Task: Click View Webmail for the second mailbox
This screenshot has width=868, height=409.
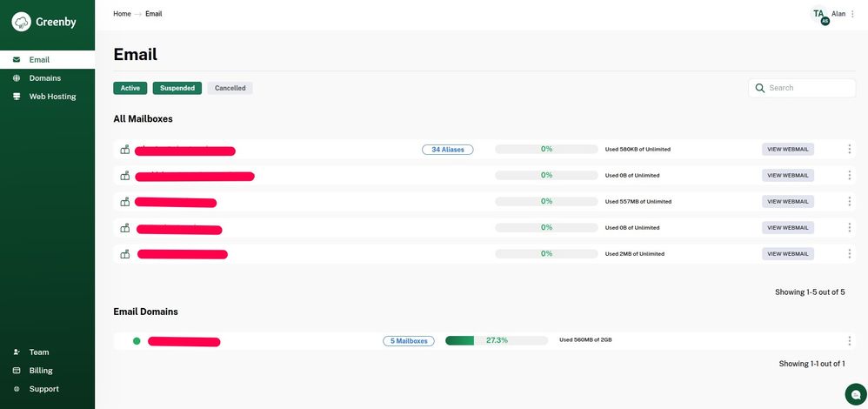Action: point(788,176)
